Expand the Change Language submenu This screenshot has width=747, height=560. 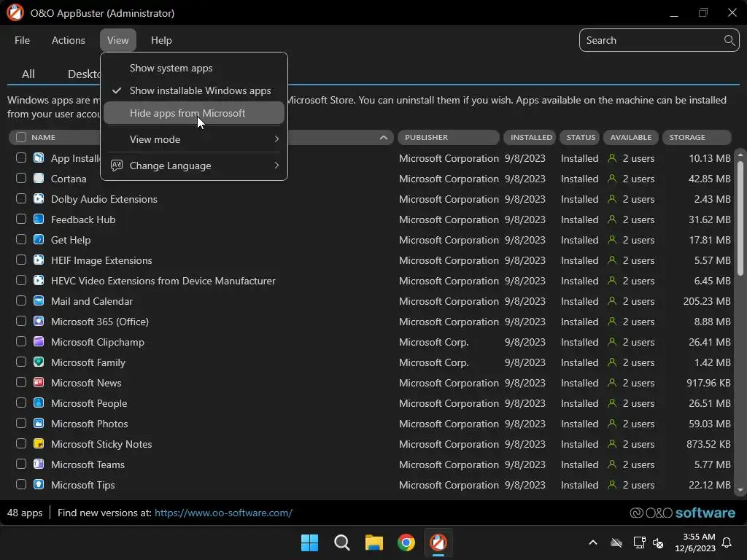coord(194,166)
